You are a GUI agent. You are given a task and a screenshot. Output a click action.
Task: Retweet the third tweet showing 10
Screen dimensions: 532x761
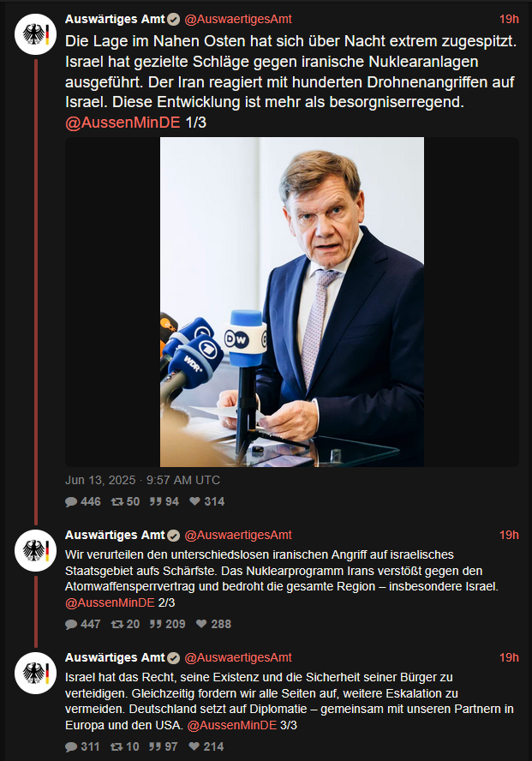(x=117, y=746)
